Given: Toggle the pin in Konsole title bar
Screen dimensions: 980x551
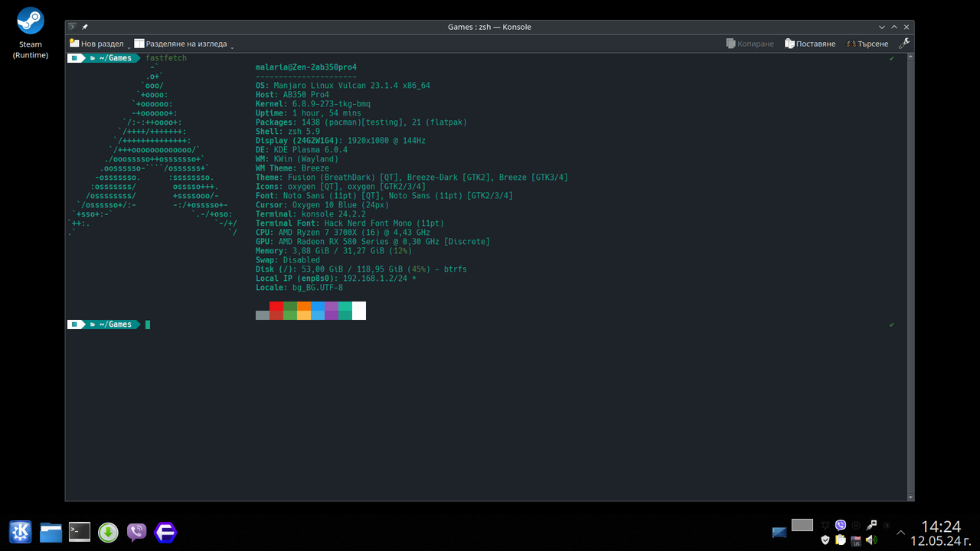Looking at the screenshot, I should [85, 27].
